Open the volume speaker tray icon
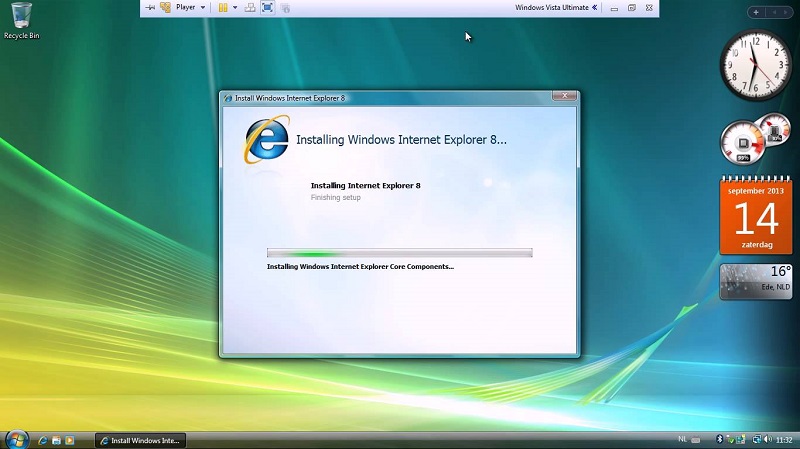The image size is (800, 449). 767,440
